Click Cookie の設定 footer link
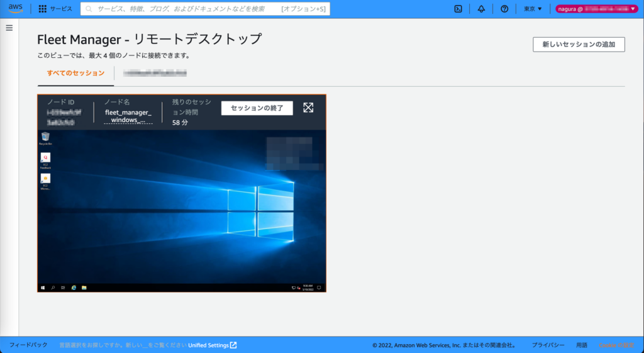Image resolution: width=644 pixels, height=353 pixels. (x=616, y=345)
